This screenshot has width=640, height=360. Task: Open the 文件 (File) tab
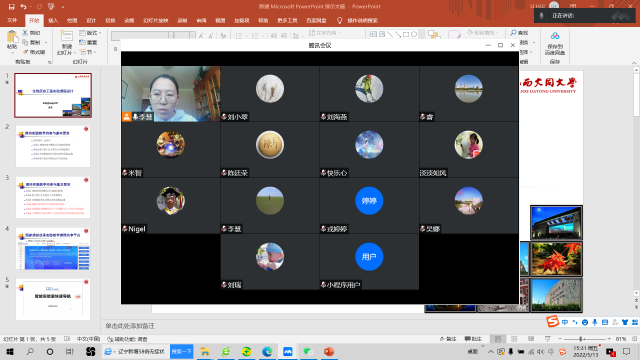[12, 20]
